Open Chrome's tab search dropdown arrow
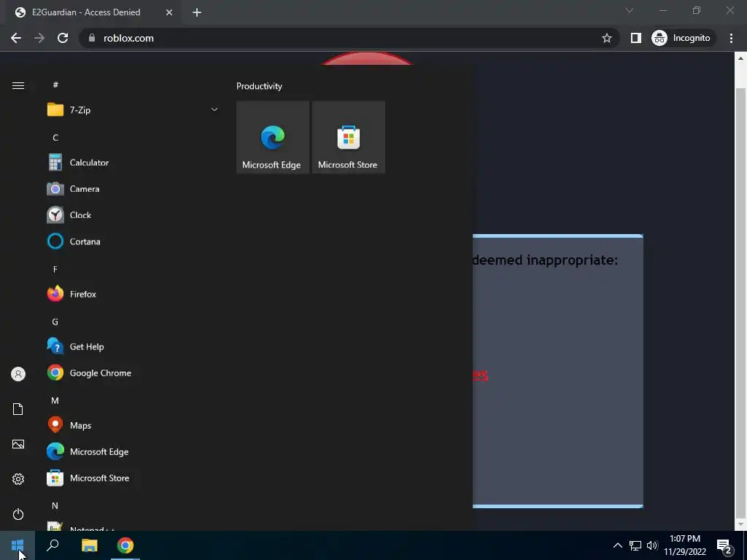This screenshot has width=747, height=560. (630, 10)
